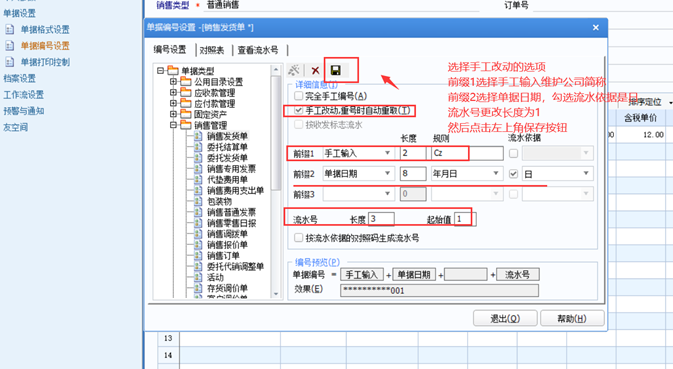Click icon next to 活动
Viewport: 673px width, 369px height.
click(x=198, y=277)
